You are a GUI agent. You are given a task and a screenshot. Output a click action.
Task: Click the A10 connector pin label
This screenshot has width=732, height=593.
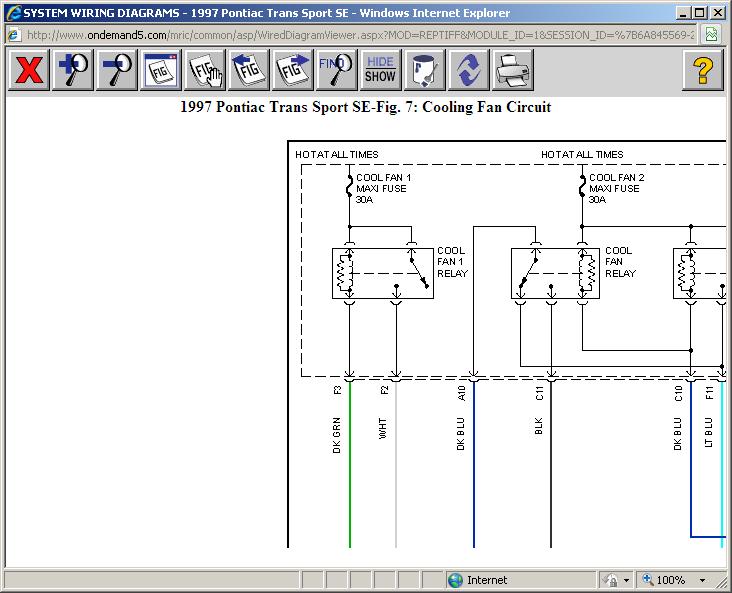pos(461,393)
